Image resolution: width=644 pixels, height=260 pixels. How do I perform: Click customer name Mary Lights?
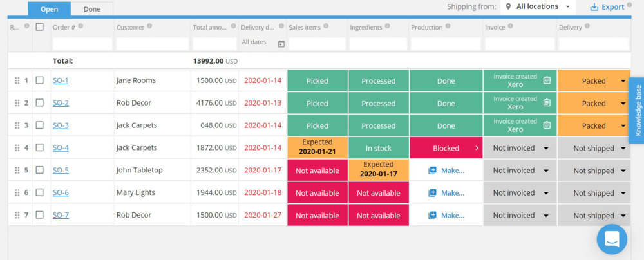[136, 192]
